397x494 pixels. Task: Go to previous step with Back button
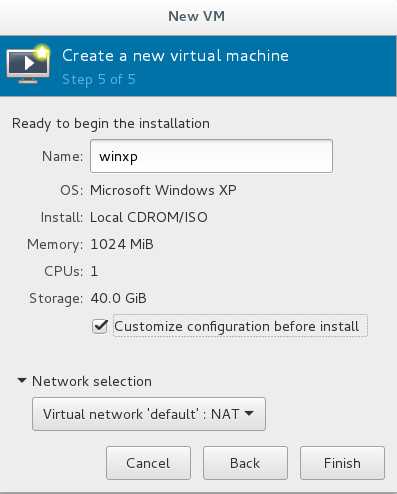pos(245,463)
